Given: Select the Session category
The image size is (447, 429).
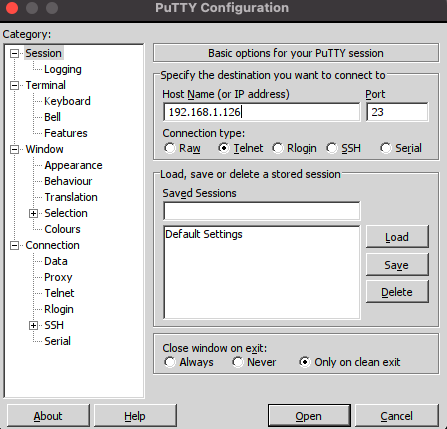Looking at the screenshot, I should (43, 53).
